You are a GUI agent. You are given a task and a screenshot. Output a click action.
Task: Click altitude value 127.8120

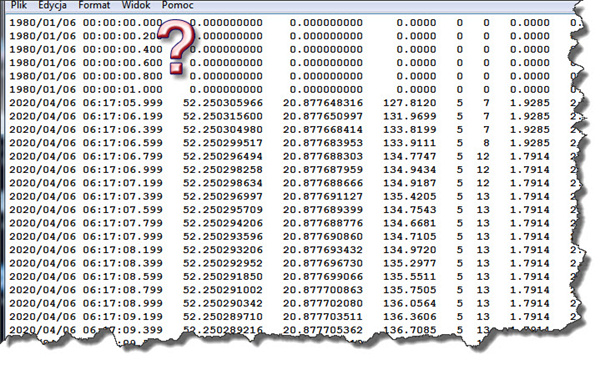[x=410, y=103]
